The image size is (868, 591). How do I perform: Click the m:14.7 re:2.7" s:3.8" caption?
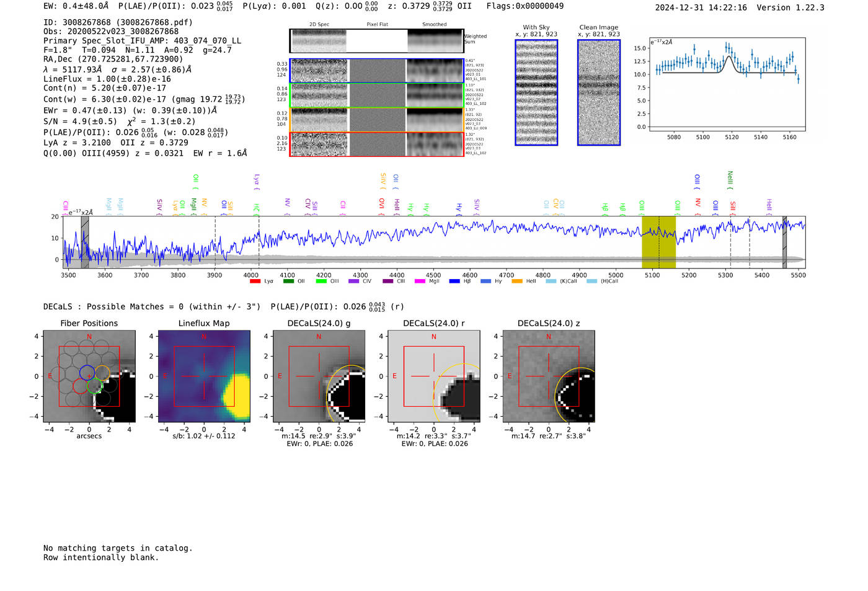(x=549, y=436)
